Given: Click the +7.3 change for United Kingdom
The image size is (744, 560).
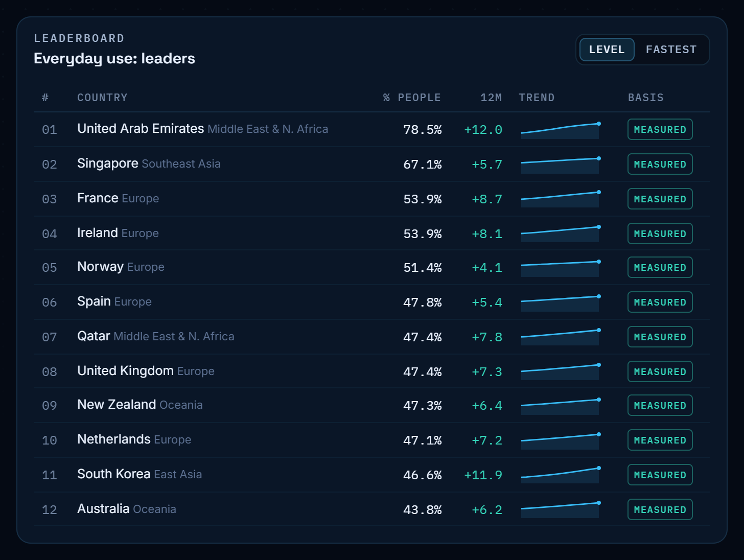Looking at the screenshot, I should pyautogui.click(x=487, y=372).
